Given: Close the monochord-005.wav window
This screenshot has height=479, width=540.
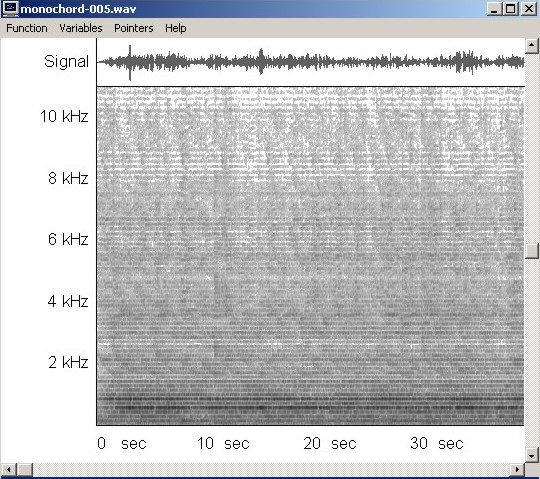Looking at the screenshot, I should click(529, 9).
